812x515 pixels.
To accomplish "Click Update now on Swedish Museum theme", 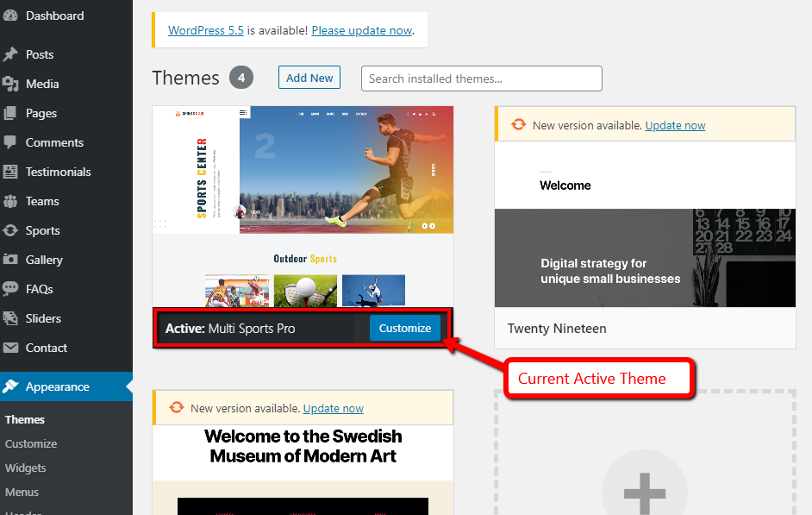I will 334,408.
